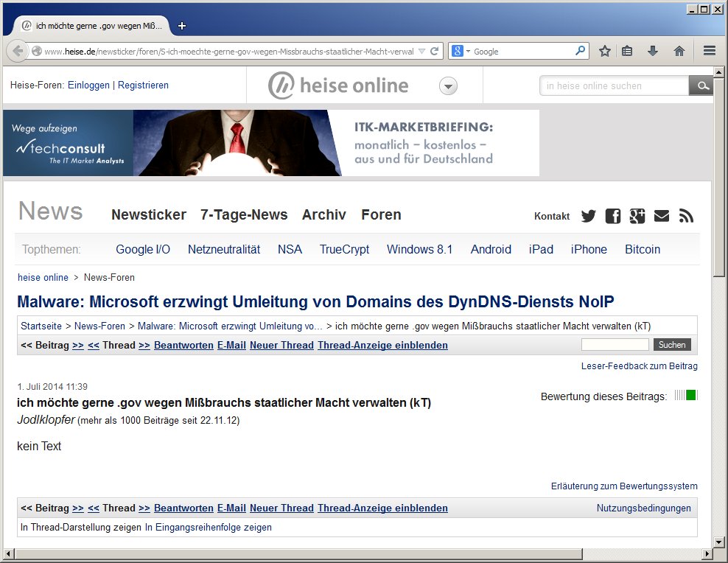The height and width of the screenshot is (563, 728).
Task: Open Erläuterung zum Bewertungssystem
Action: point(624,486)
